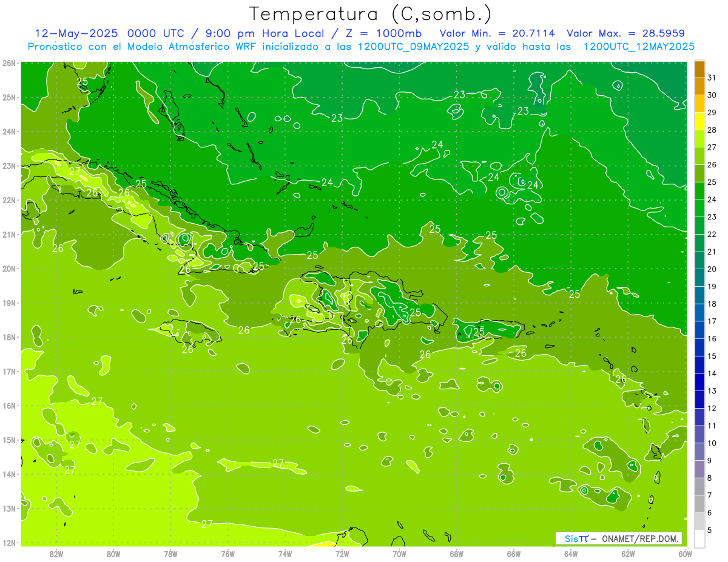Viewport: 728px width, 562px height.
Task: Click the white swatch below legend value 5
Action: pyautogui.click(x=699, y=538)
